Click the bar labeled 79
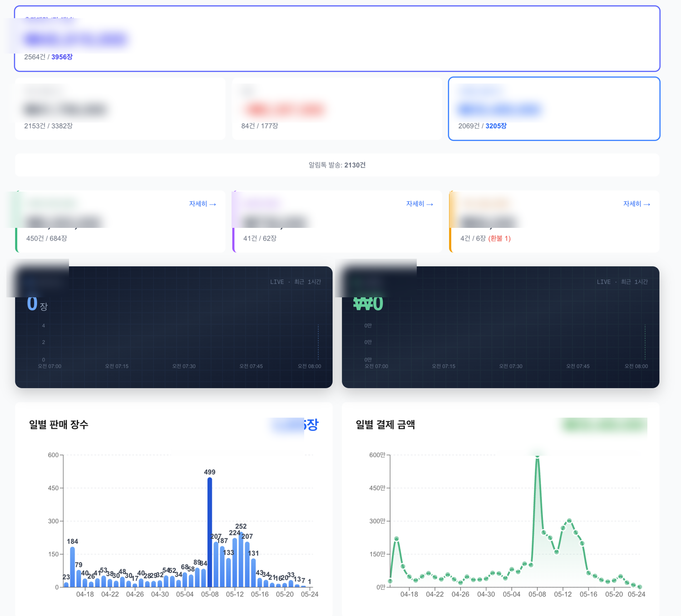The image size is (681, 616). tap(79, 578)
